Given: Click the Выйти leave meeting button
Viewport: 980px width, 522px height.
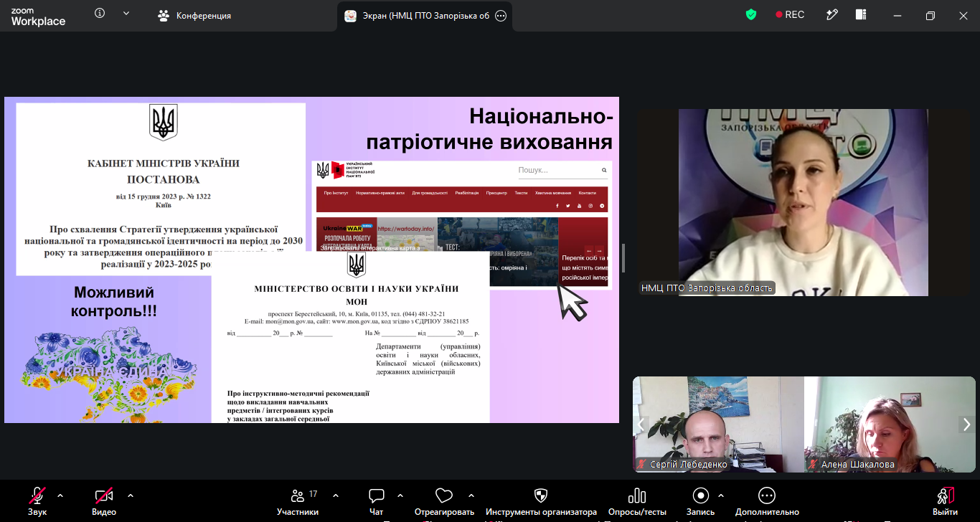Looking at the screenshot, I should pos(945,501).
